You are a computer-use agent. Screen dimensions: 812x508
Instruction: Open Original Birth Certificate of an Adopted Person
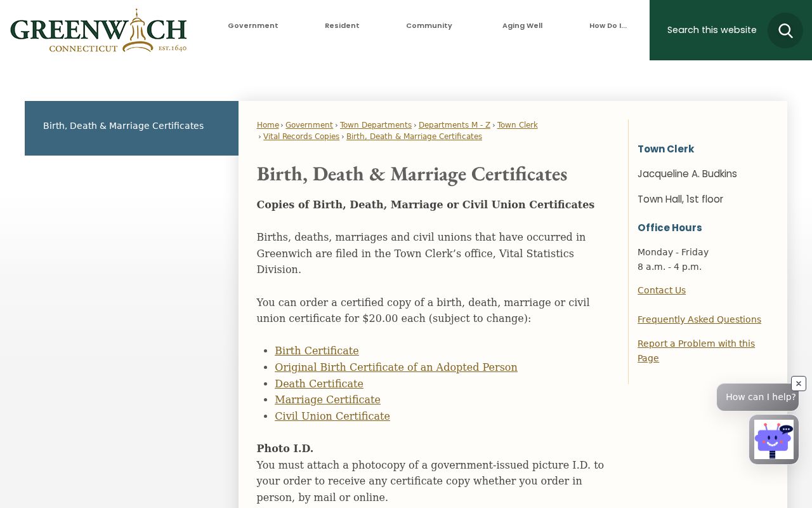(396, 367)
